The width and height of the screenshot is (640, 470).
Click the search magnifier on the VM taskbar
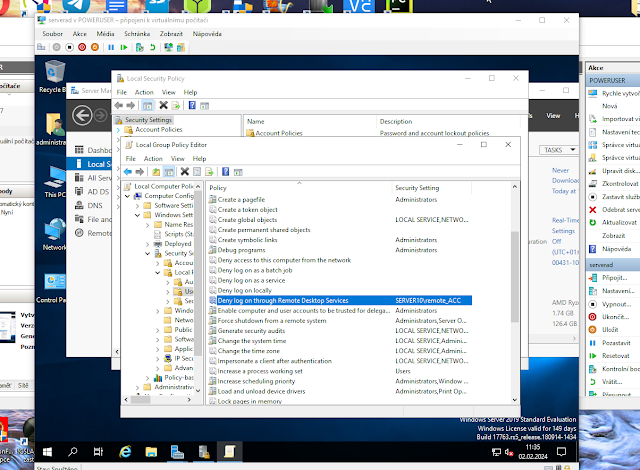pyautogui.click(x=73, y=452)
